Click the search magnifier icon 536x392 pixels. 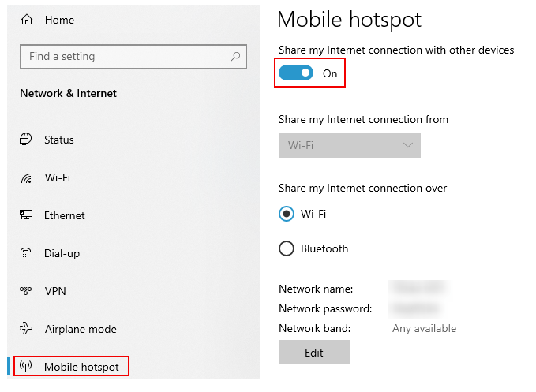tap(235, 56)
